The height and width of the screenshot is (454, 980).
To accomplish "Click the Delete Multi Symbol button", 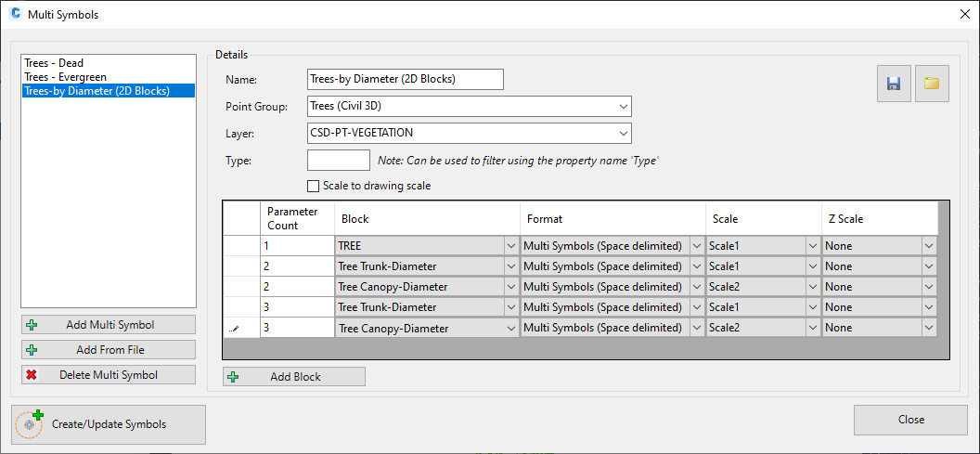I will click(x=109, y=375).
